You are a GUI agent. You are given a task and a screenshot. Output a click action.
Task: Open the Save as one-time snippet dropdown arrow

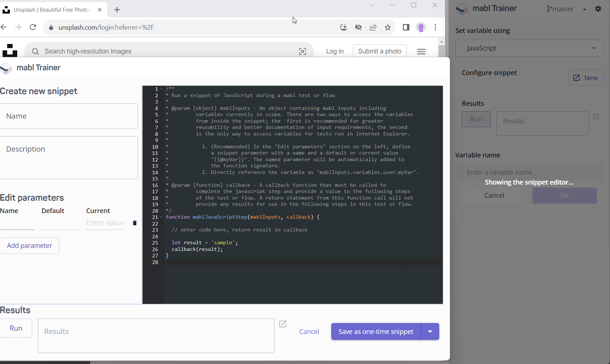pyautogui.click(x=429, y=331)
